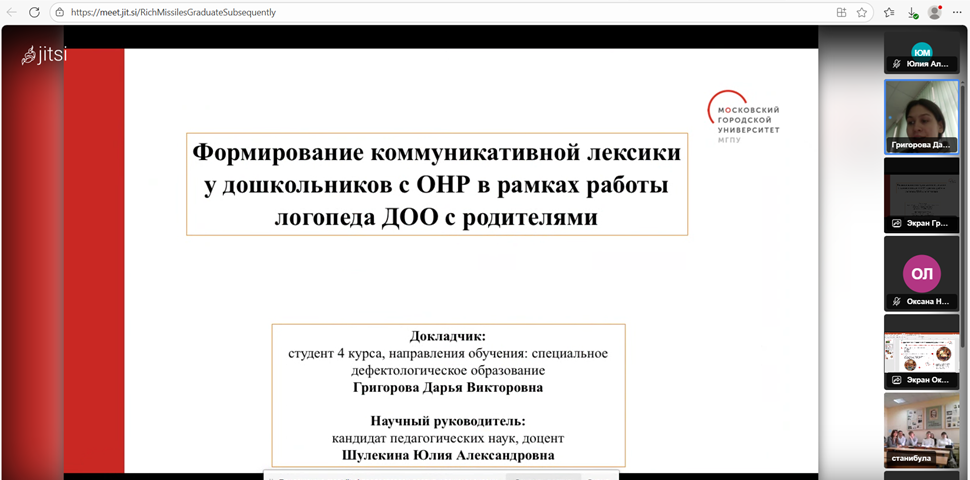The height and width of the screenshot is (480, 970).
Task: Go back to the previous page
Action: tap(10, 12)
